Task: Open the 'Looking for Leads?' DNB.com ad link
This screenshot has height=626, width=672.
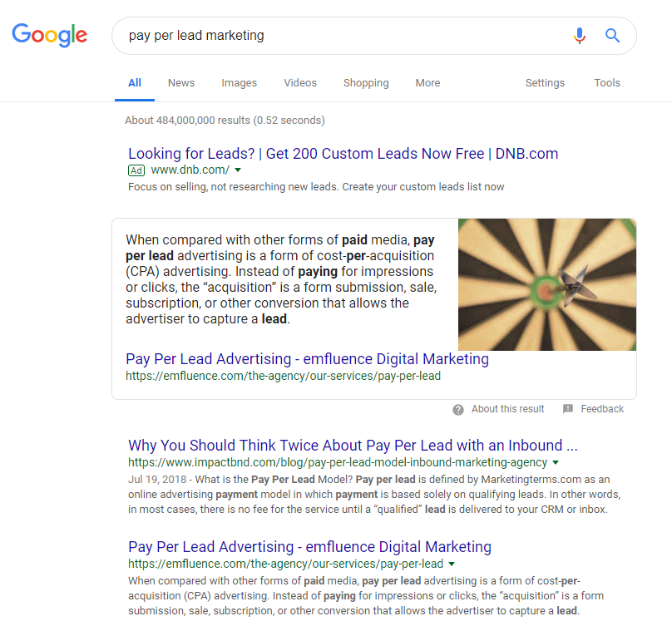Action: 343,154
